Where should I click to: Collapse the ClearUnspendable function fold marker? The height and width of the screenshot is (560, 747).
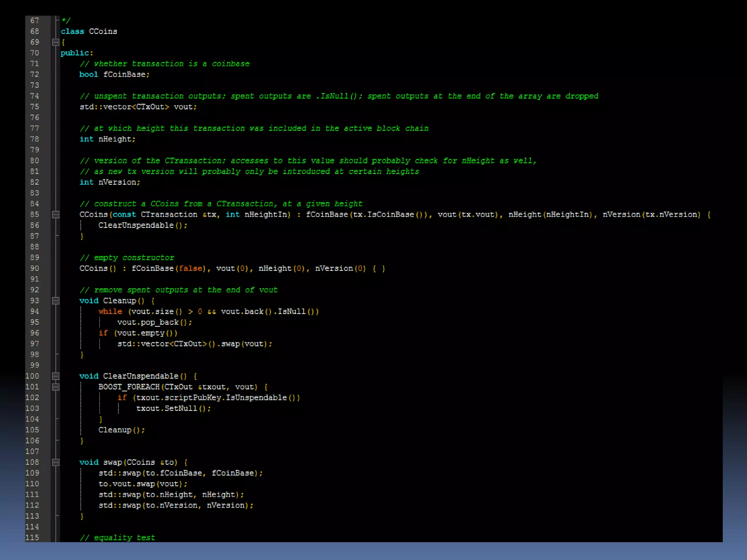pyautogui.click(x=55, y=376)
